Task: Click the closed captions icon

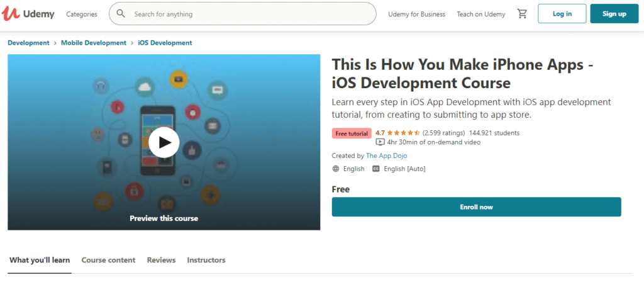Action: click(x=376, y=169)
